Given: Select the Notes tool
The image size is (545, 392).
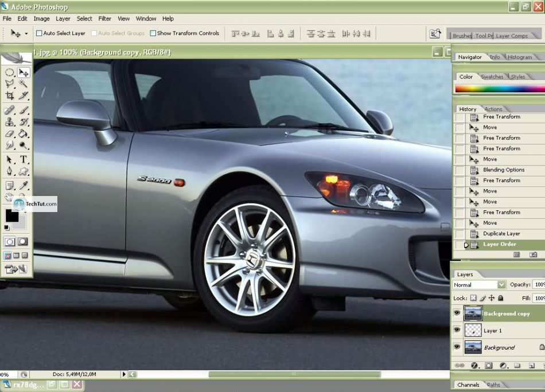Looking at the screenshot, I should pyautogui.click(x=9, y=186).
